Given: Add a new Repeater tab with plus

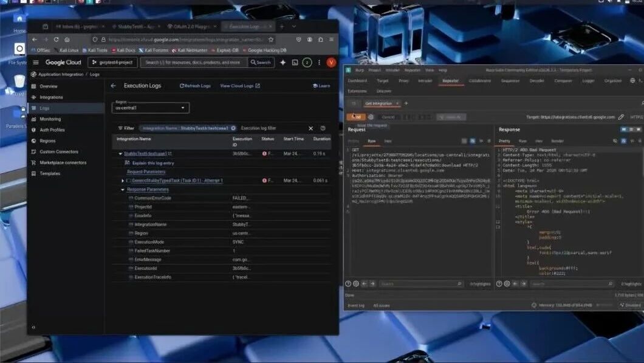Looking at the screenshot, I should tap(406, 103).
